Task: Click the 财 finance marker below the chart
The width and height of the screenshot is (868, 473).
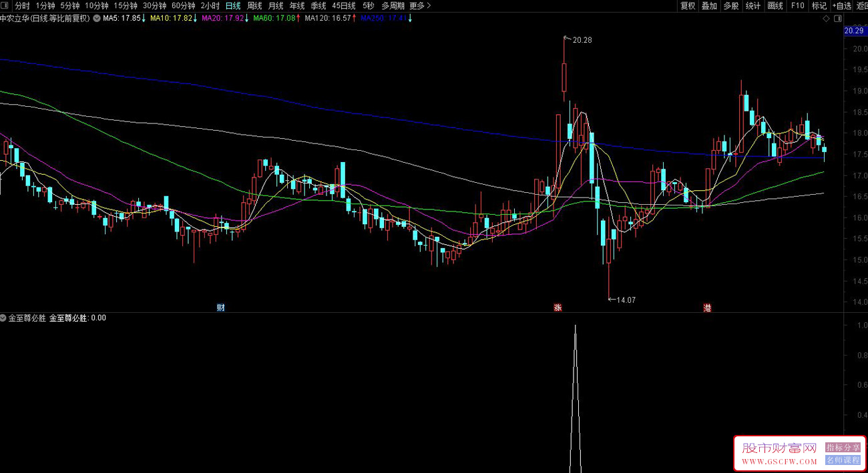Action: point(221,308)
